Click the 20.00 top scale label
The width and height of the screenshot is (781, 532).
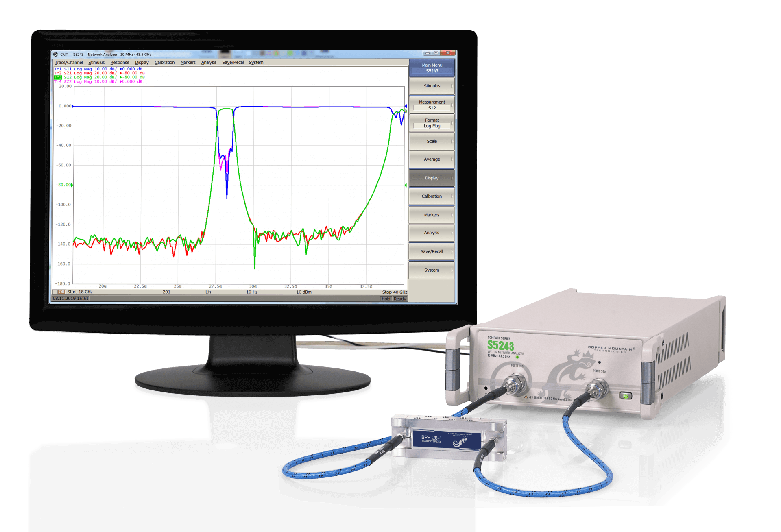[x=65, y=86]
